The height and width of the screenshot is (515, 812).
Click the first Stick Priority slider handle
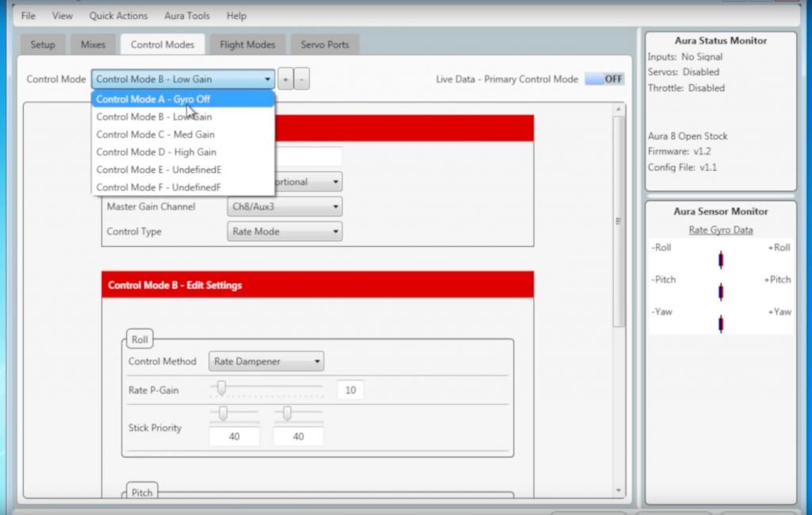click(223, 413)
